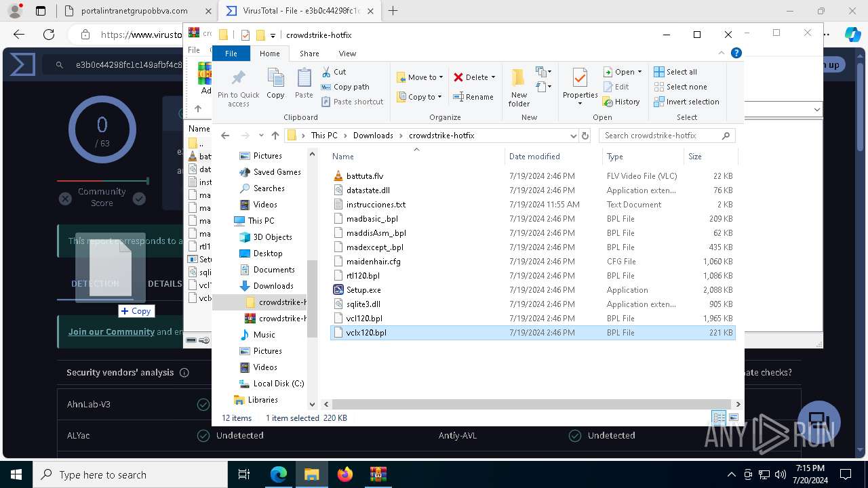The width and height of the screenshot is (868, 488).
Task: Sort files by Size column
Action: pos(711,156)
